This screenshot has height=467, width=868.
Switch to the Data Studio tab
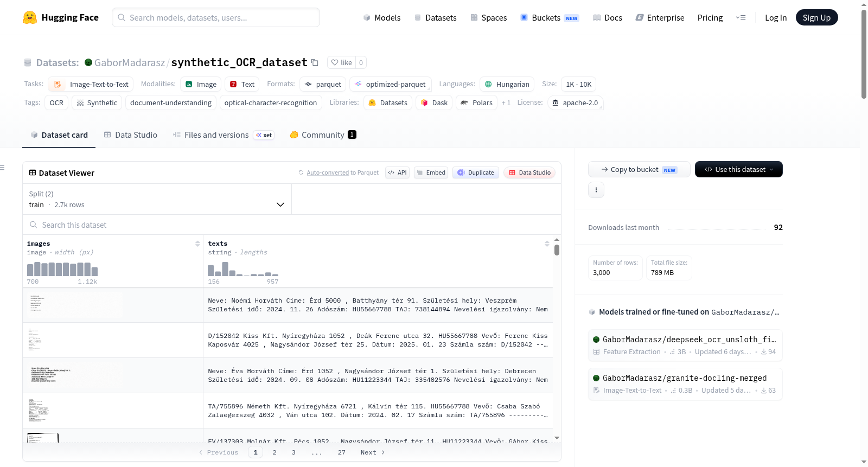pos(131,135)
